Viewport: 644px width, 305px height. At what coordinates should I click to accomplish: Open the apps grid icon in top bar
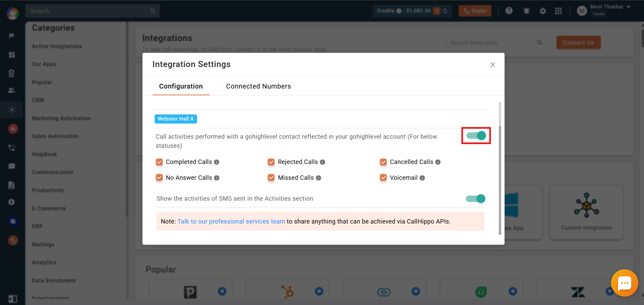[x=558, y=11]
